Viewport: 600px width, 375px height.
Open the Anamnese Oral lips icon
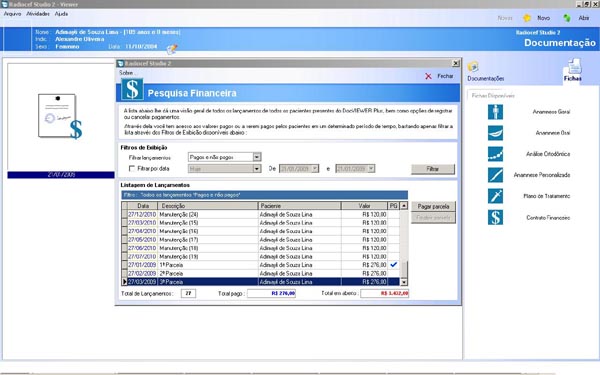(x=495, y=133)
